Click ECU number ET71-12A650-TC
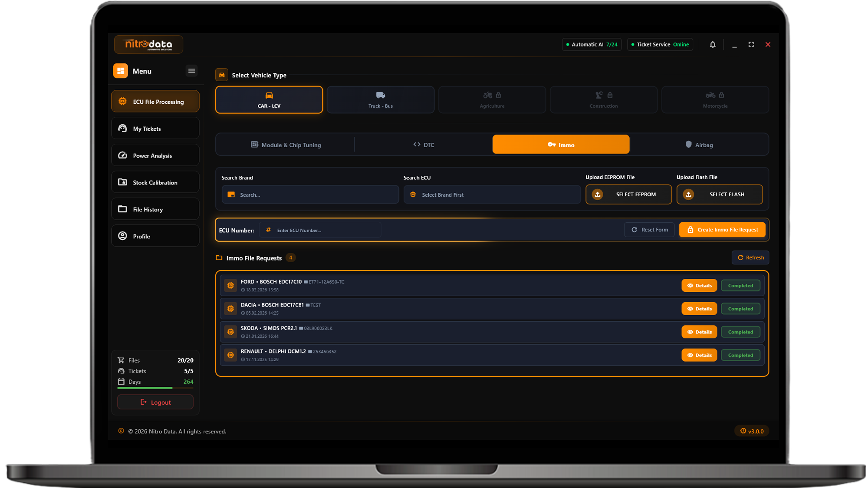The image size is (868, 488). (x=326, y=282)
